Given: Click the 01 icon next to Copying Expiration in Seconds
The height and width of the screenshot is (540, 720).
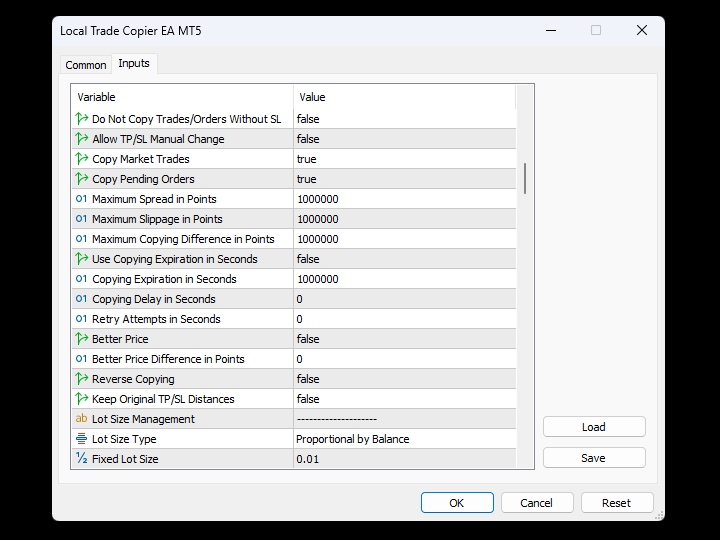Looking at the screenshot, I should click(81, 279).
